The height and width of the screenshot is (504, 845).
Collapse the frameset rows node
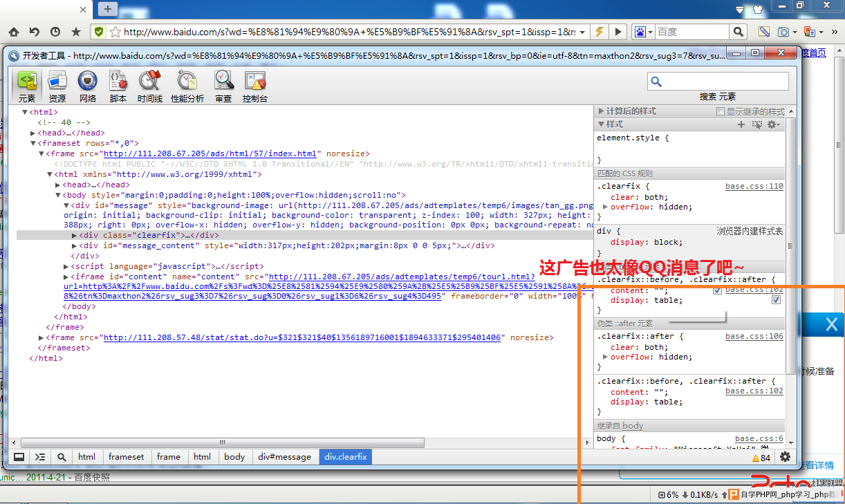coord(33,143)
